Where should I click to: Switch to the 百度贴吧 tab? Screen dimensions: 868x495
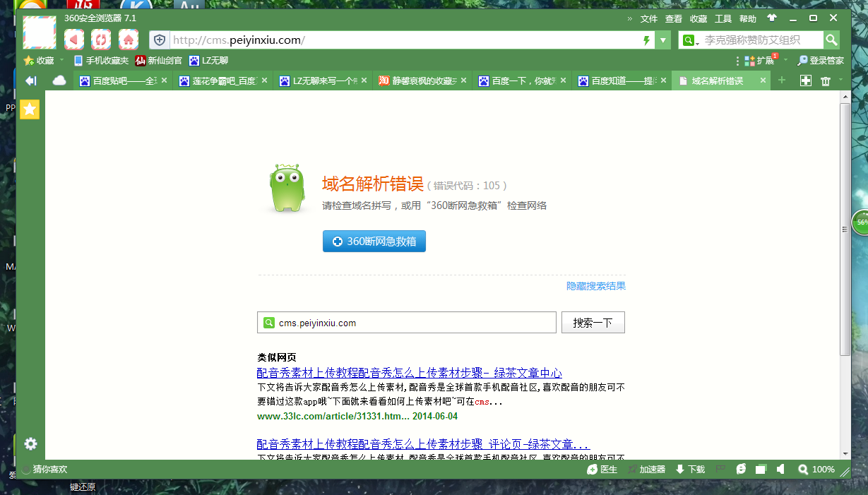click(123, 81)
